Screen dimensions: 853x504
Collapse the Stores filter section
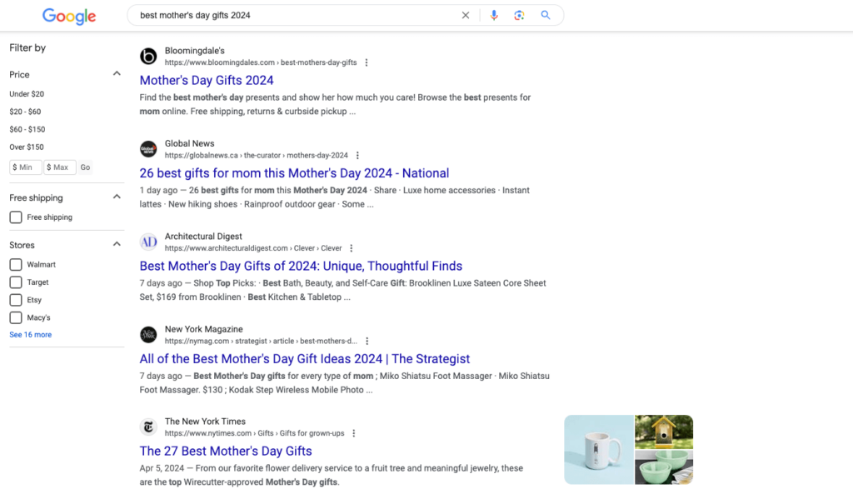117,244
